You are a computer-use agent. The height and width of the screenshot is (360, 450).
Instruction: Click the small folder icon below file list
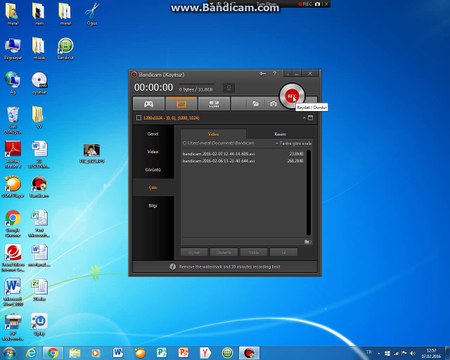[x=307, y=242]
